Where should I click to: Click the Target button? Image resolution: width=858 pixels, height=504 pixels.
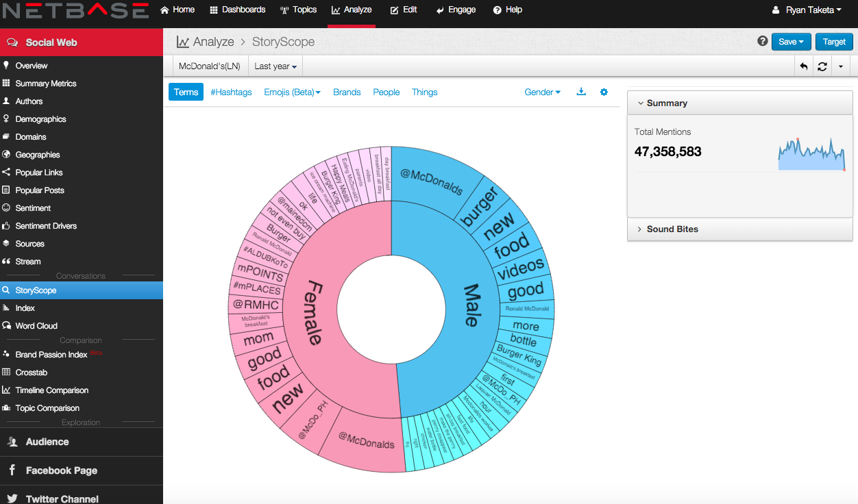click(x=833, y=41)
